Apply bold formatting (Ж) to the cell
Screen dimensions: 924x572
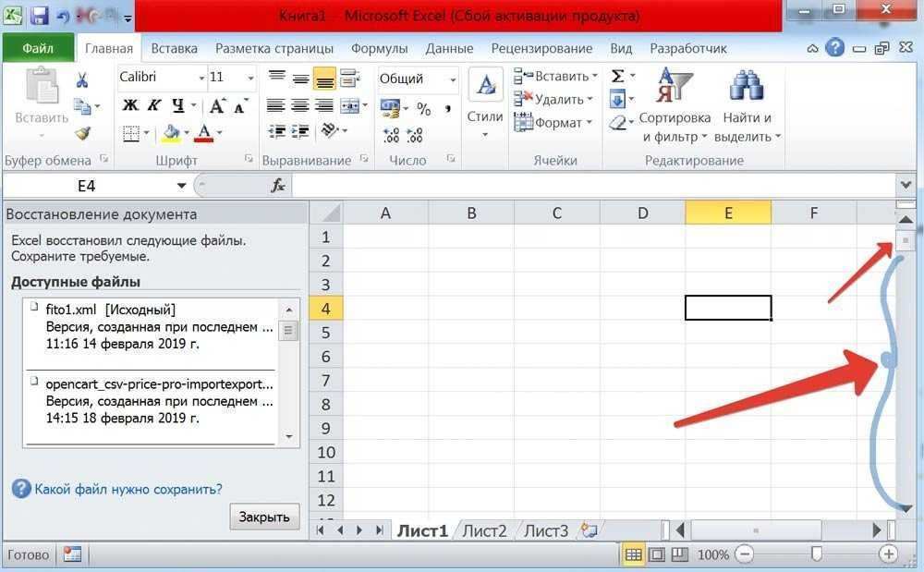click(x=129, y=105)
